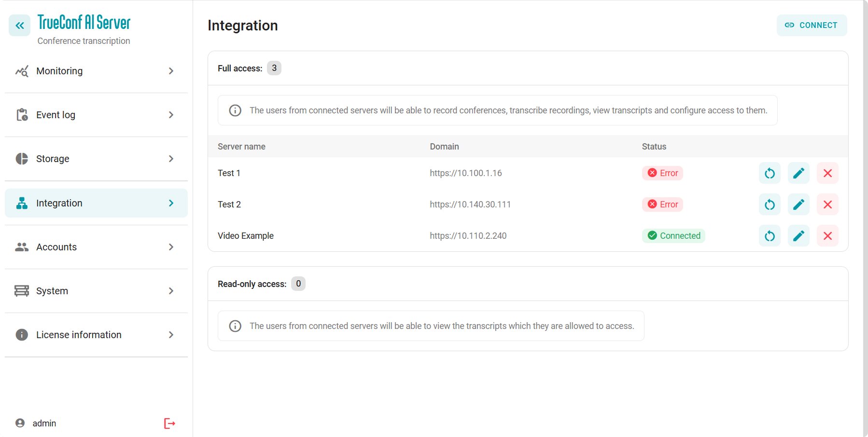The image size is (868, 437).
Task: Click the red logout icon
Action: coord(169,423)
